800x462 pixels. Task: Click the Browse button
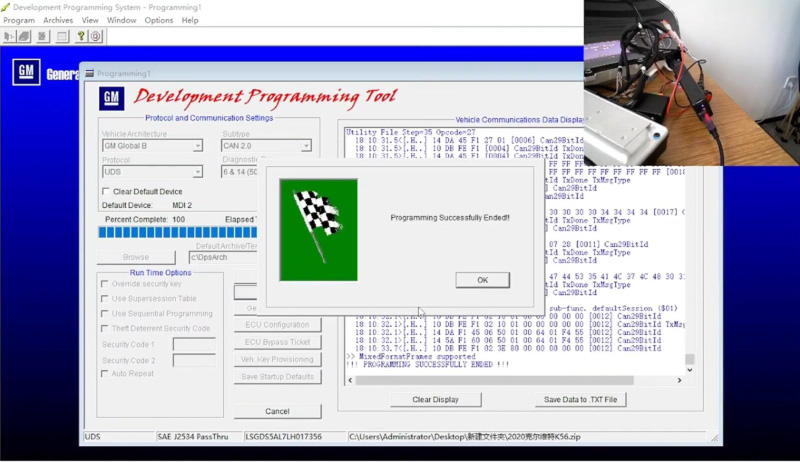click(136, 257)
